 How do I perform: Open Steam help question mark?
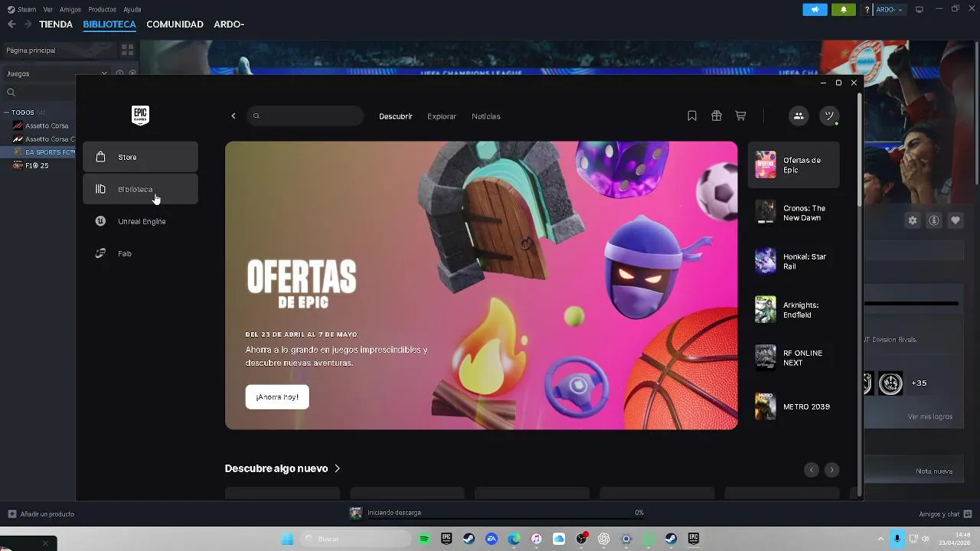[867, 9]
